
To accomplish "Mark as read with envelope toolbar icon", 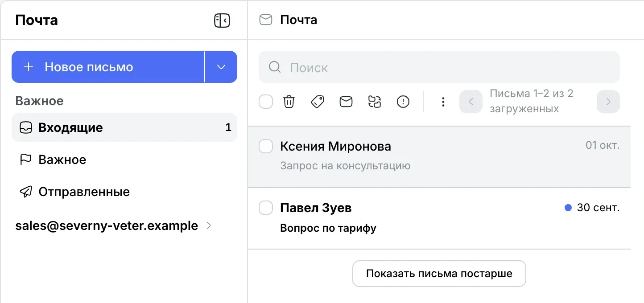I will click(346, 102).
